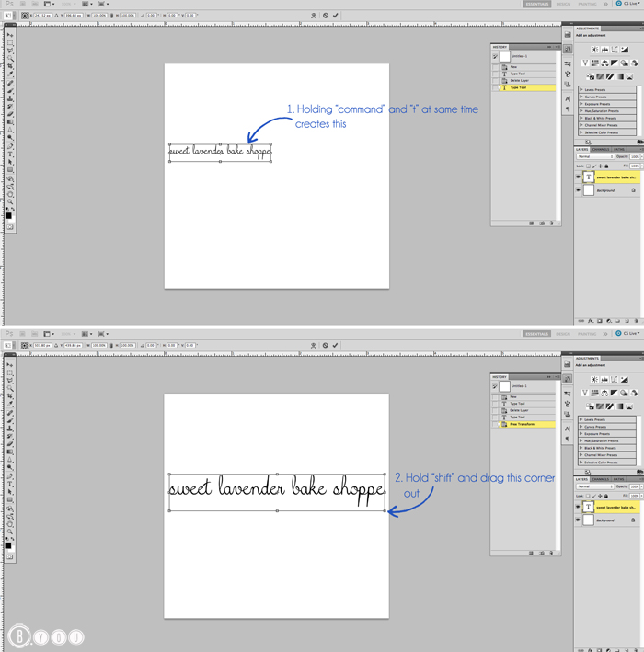Add a Vibrance adjustment in the lower Adjustments panel

[584, 393]
